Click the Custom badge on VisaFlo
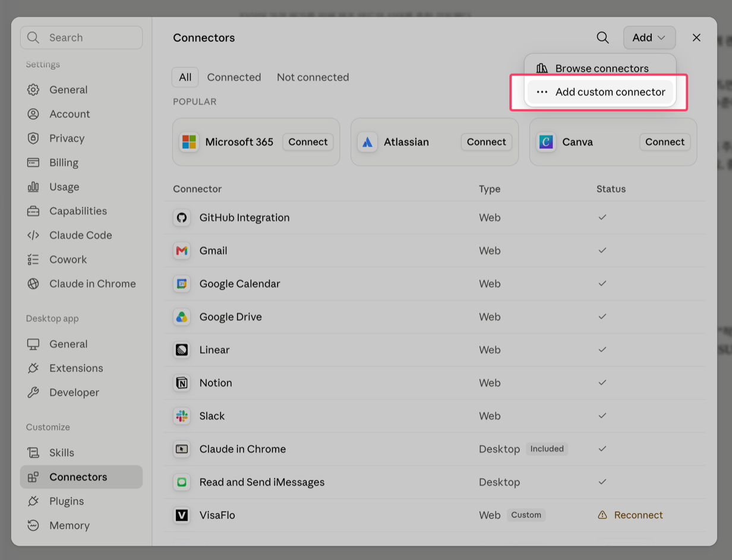Image resolution: width=732 pixels, height=560 pixels. pyautogui.click(x=526, y=515)
